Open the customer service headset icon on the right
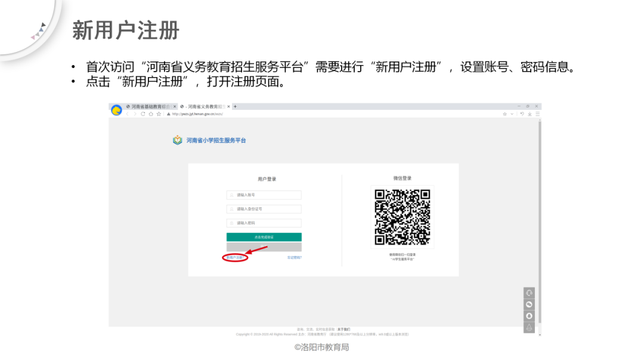 click(529, 293)
